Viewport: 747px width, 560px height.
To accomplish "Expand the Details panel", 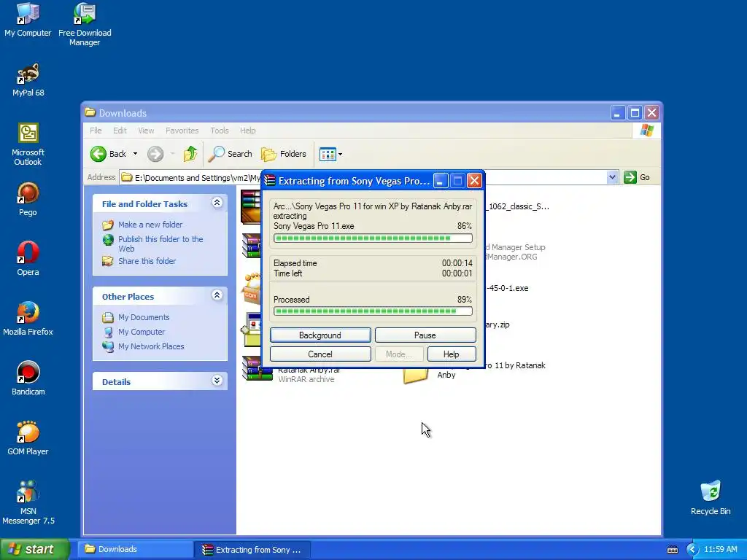I will click(x=217, y=381).
